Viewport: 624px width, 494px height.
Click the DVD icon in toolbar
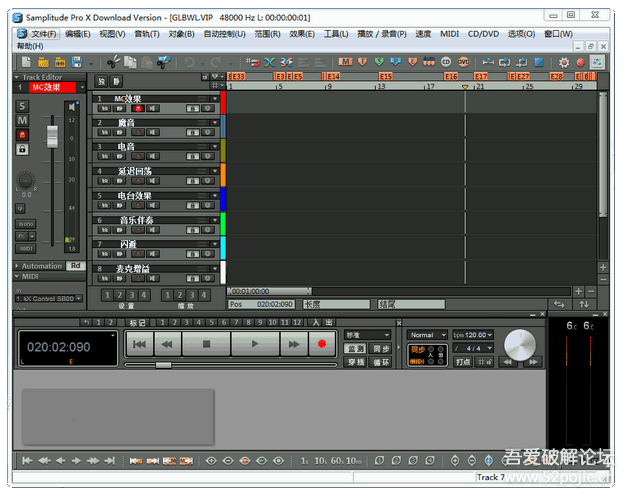[x=463, y=62]
